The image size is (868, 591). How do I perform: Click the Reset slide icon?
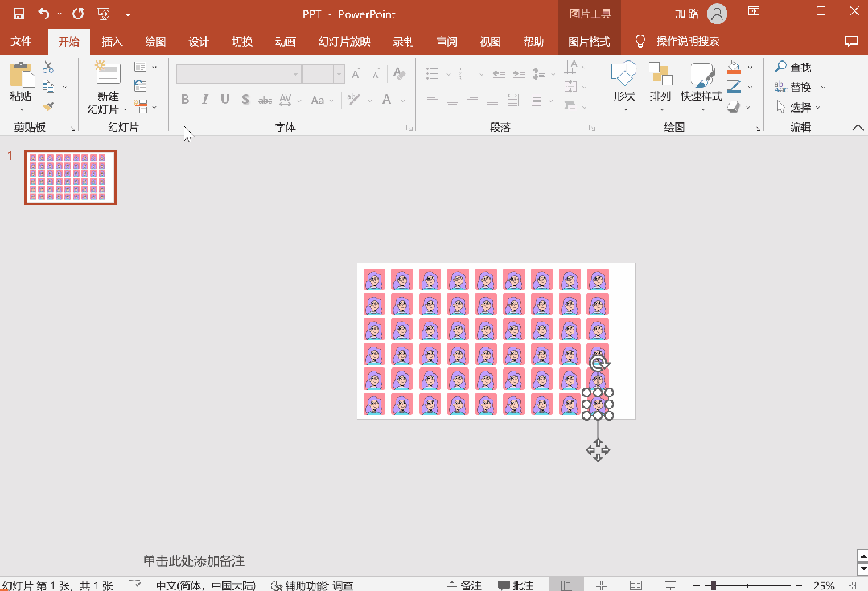coord(141,86)
